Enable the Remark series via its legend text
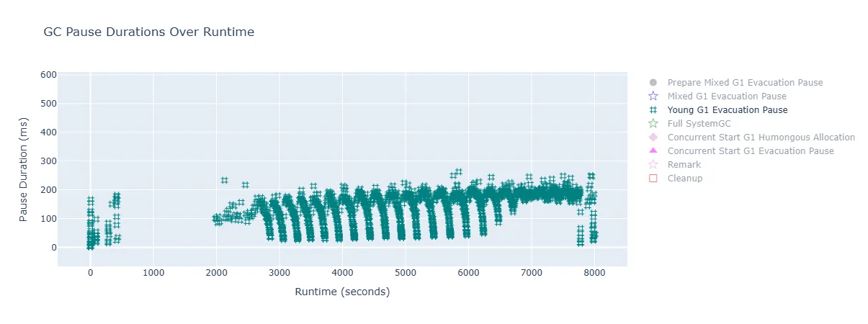The image size is (868, 324). 684,165
